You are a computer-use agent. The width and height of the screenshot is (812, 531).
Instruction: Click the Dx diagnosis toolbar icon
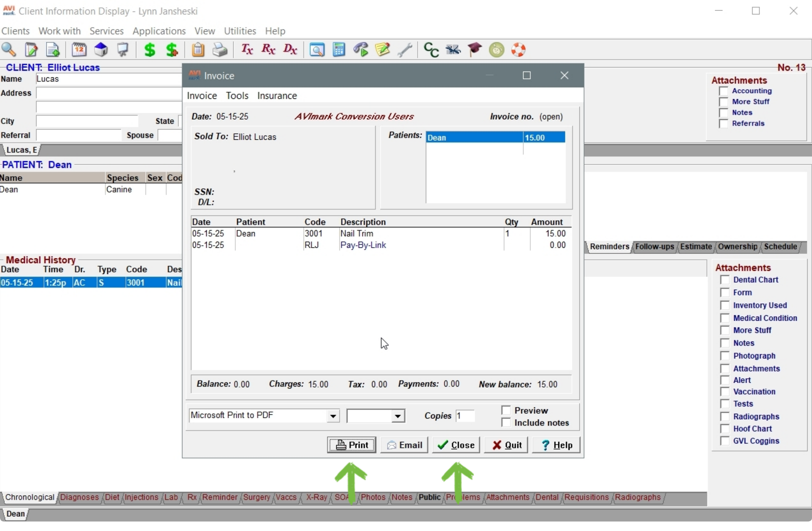click(291, 50)
